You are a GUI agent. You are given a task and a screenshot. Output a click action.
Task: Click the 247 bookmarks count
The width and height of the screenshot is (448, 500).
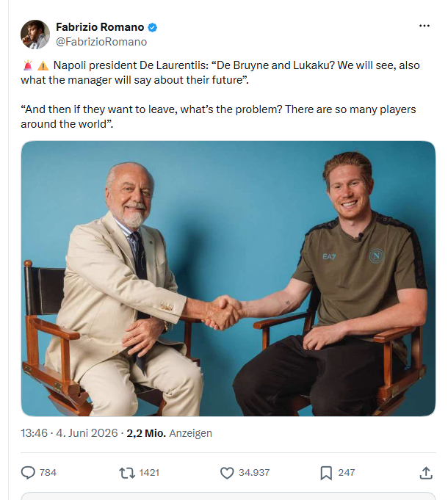click(x=347, y=473)
